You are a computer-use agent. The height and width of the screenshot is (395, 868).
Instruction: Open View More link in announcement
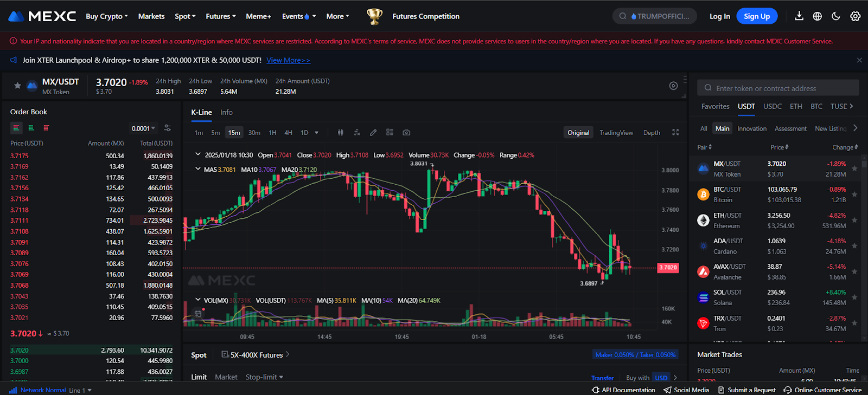(288, 60)
